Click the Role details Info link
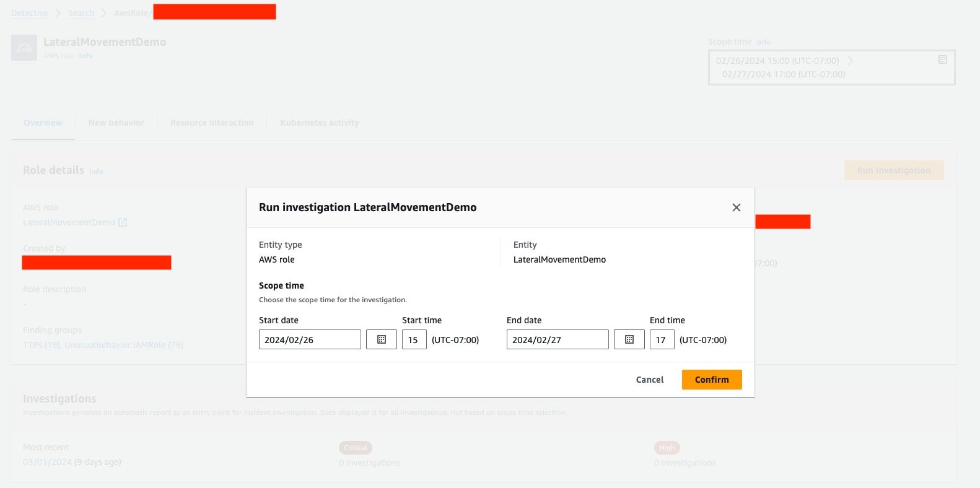 point(96,172)
